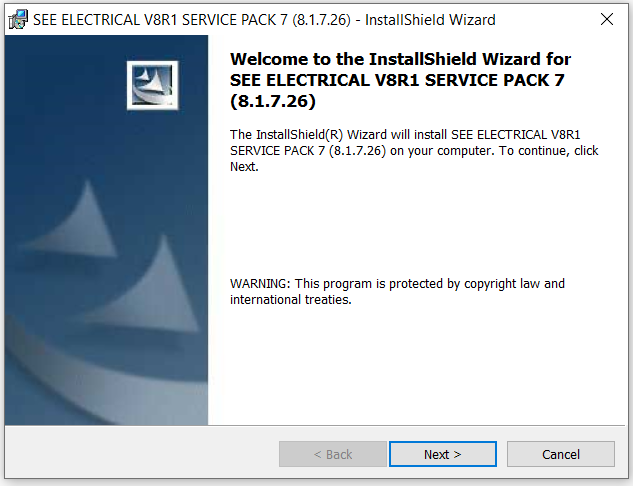Click the installer icon in the title bar
Viewport: 633px width, 486px height.
click(18, 19)
